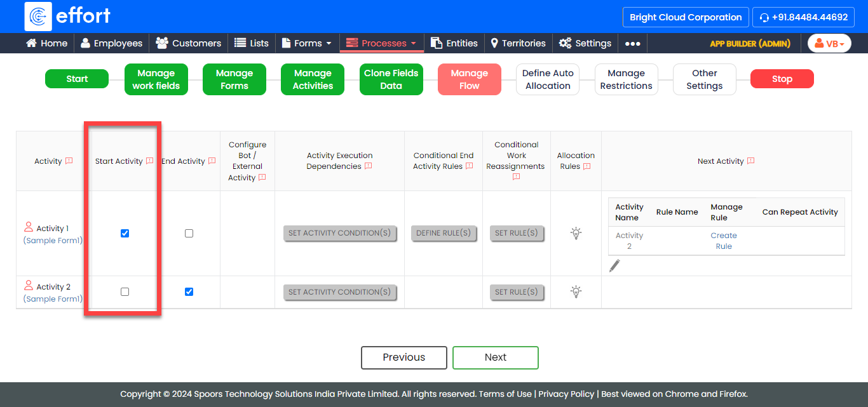Uncheck End Activity checkbox for Activity 2
The height and width of the screenshot is (407, 868).
189,292
